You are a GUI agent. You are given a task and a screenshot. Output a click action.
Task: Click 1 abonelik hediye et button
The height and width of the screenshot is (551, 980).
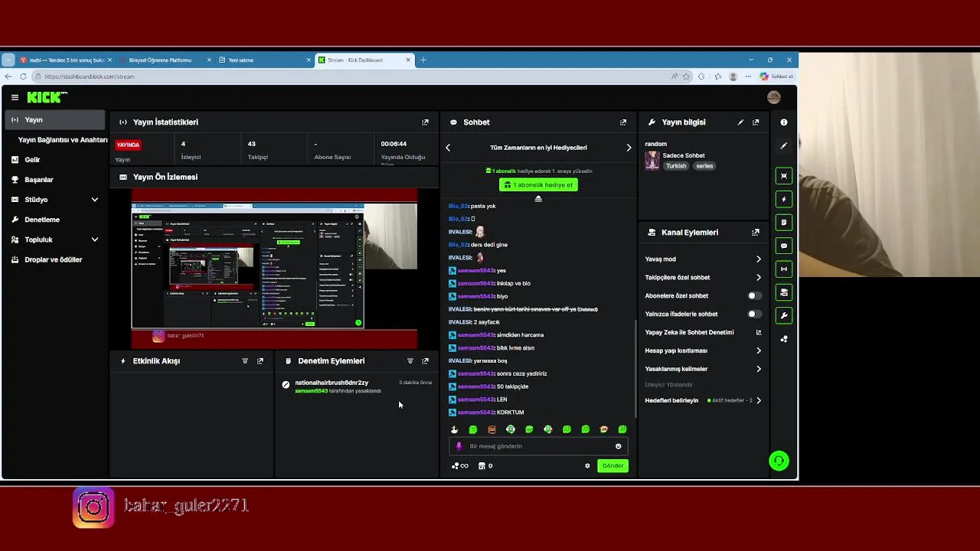coord(538,184)
